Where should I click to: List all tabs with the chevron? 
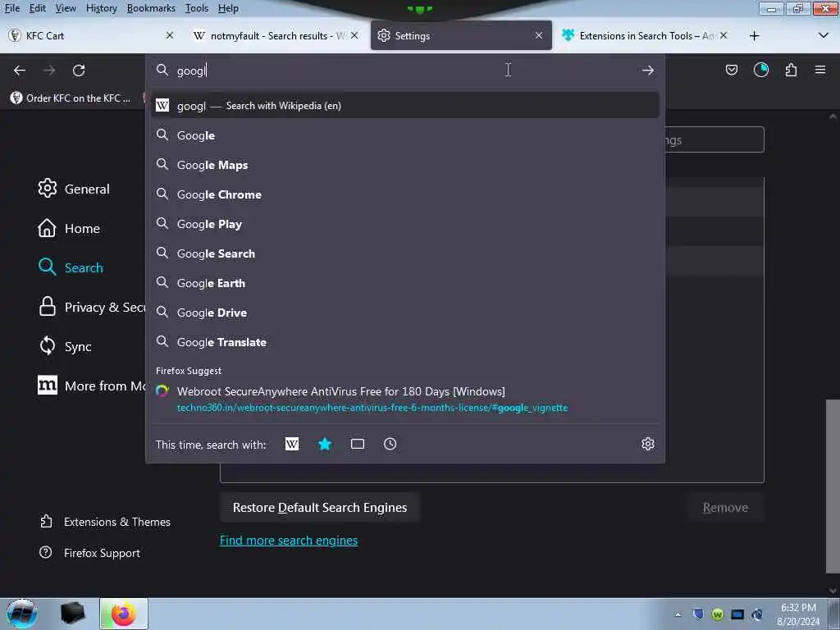coord(824,36)
